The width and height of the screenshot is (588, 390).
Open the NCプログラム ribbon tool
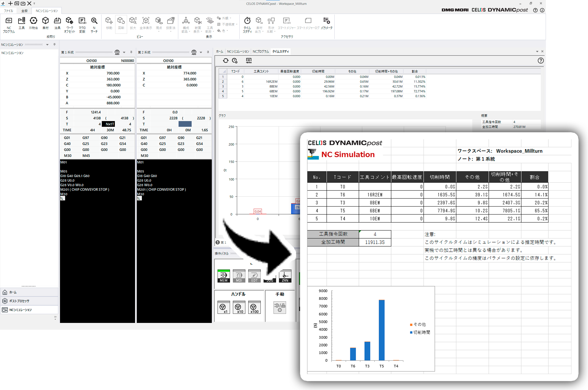pos(9,25)
